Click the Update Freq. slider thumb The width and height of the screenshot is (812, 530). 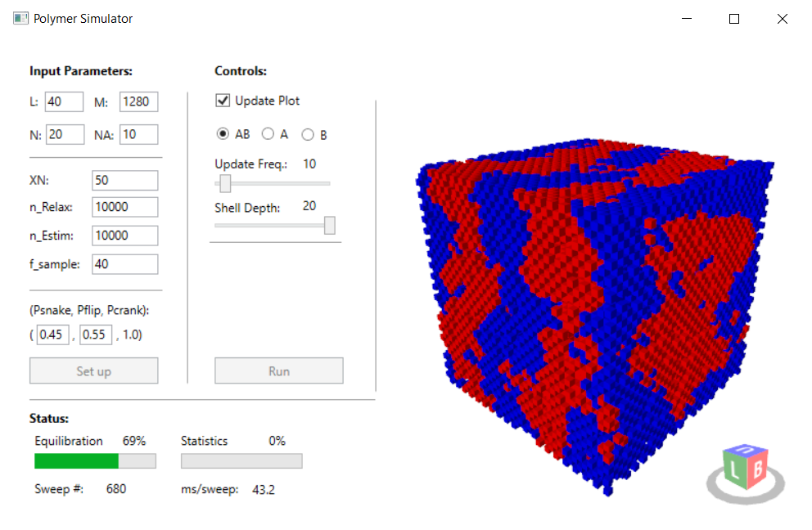225,184
